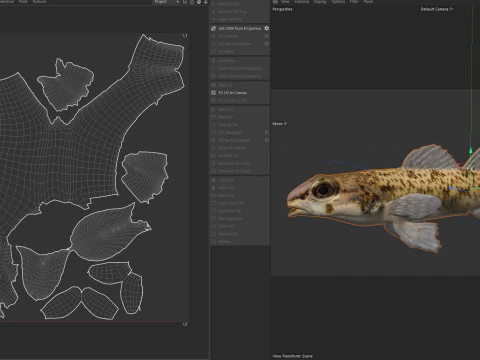Open the Default Camera selector in viewport
The image size is (480, 360).
[x=436, y=9]
